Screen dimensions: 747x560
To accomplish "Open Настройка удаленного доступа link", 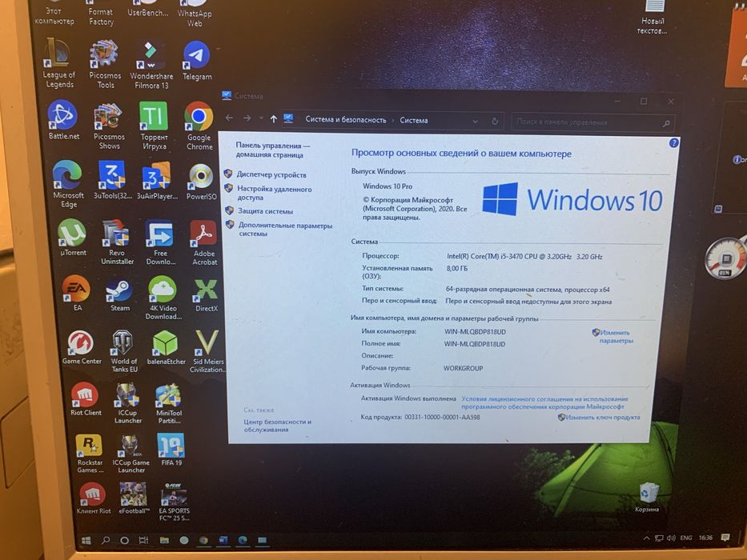I will [x=275, y=193].
